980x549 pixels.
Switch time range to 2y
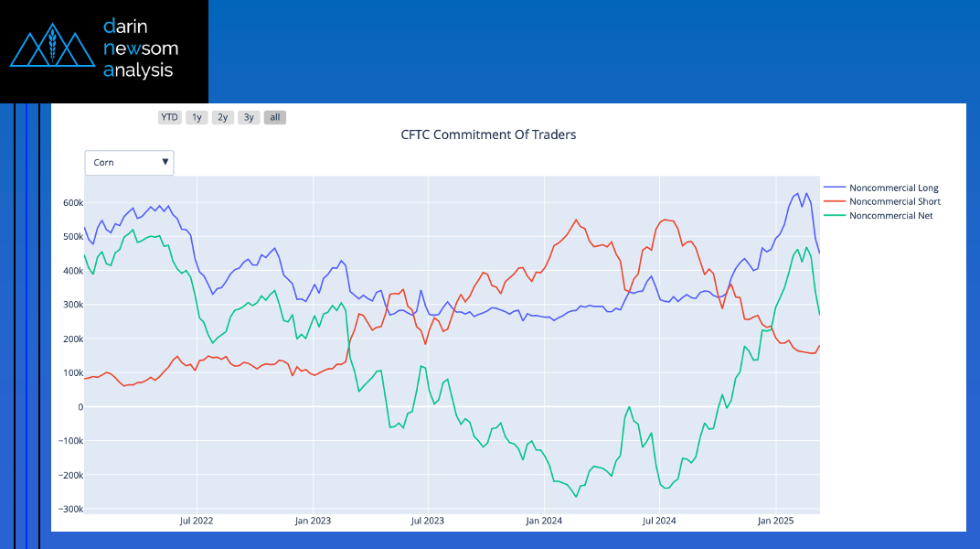pos(222,117)
